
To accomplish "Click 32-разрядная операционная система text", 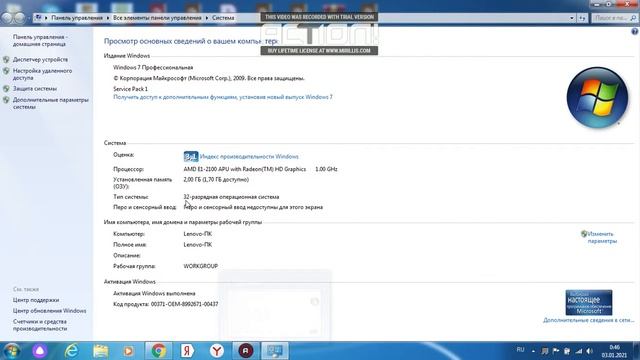I will pyautogui.click(x=231, y=197).
